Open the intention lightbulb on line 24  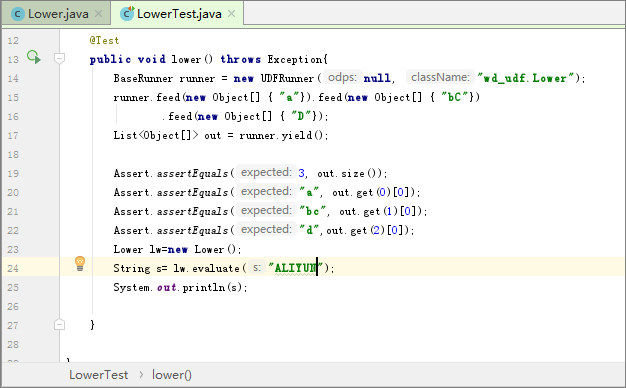(x=80, y=264)
